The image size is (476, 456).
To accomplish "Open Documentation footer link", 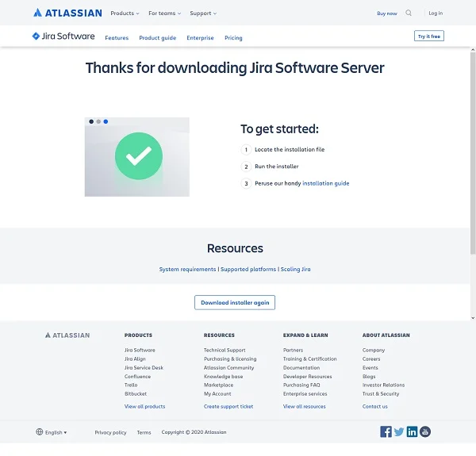I will coord(301,368).
